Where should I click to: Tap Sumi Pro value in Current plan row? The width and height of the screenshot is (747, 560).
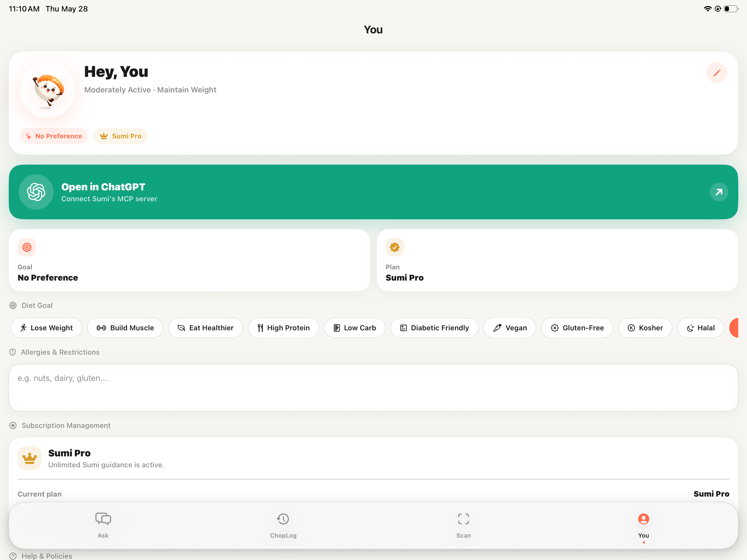click(x=711, y=494)
